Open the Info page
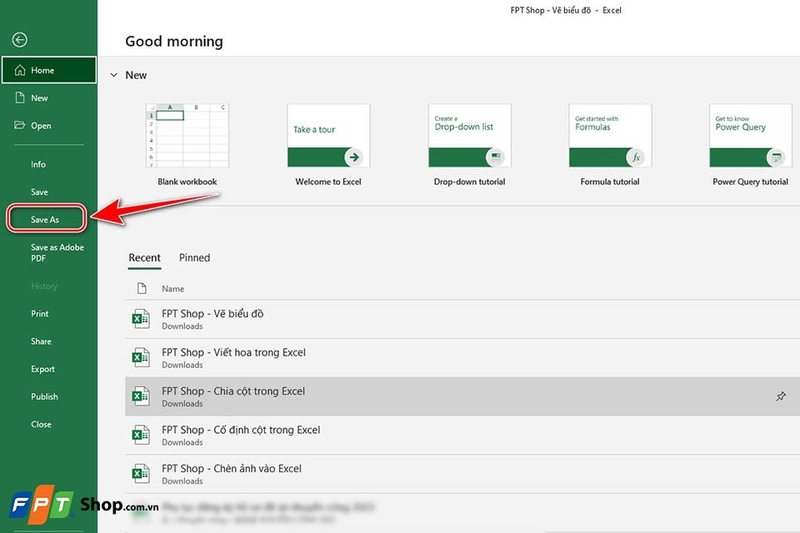Image resolution: width=800 pixels, height=533 pixels. pos(38,164)
